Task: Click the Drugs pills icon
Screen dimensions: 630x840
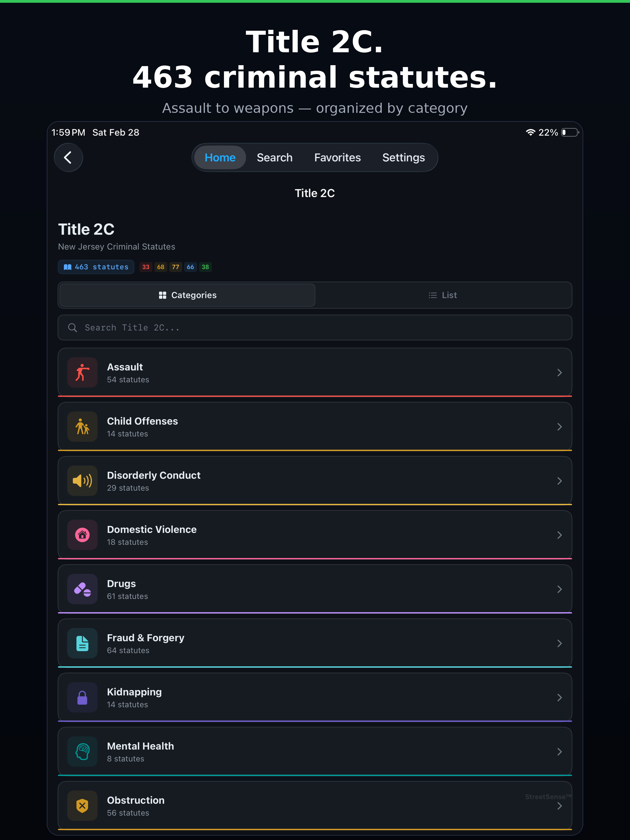Action: 82,589
